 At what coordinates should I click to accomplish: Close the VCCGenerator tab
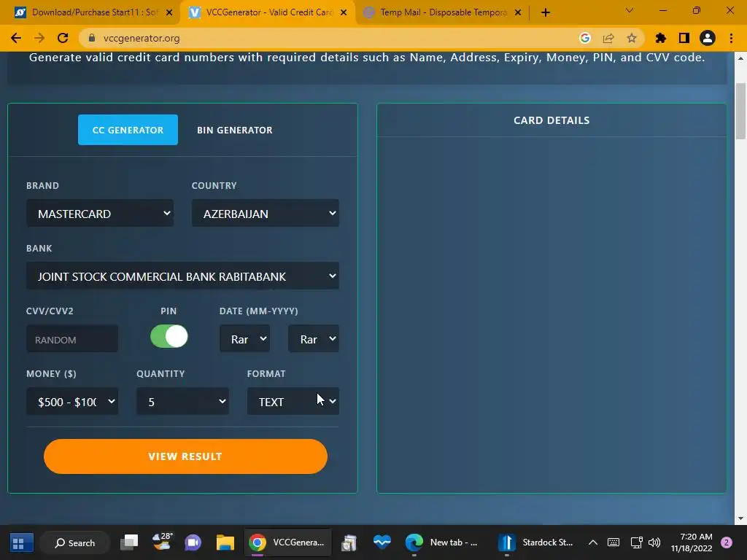click(x=344, y=12)
